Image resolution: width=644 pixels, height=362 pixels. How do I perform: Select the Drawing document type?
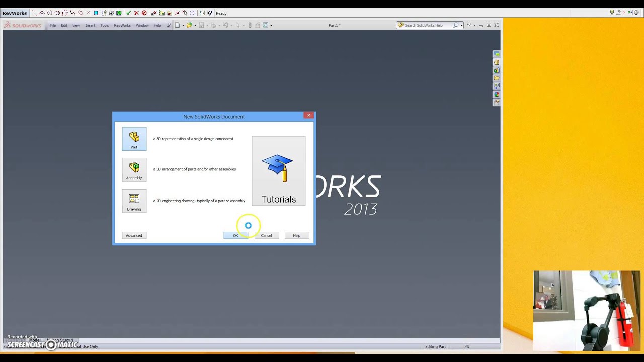pyautogui.click(x=134, y=201)
